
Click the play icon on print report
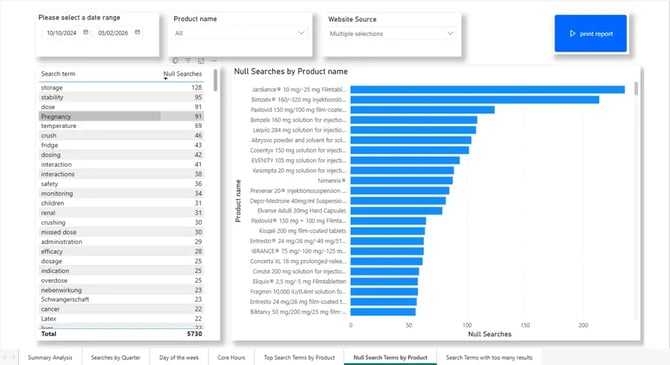pyautogui.click(x=573, y=33)
